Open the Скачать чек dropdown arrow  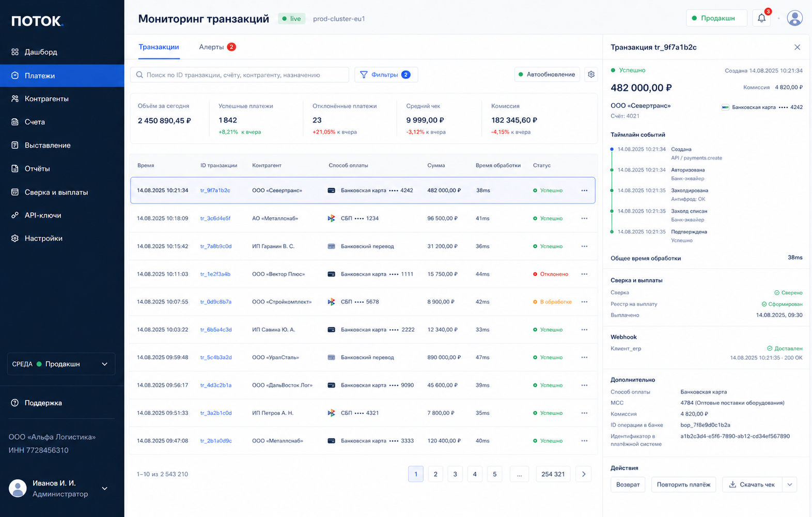[790, 484]
